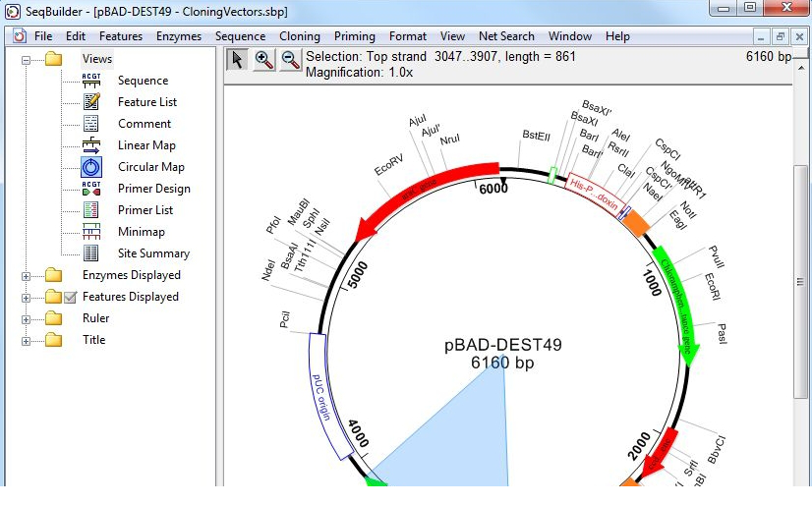
Task: Open the Net Search menu
Action: click(506, 36)
